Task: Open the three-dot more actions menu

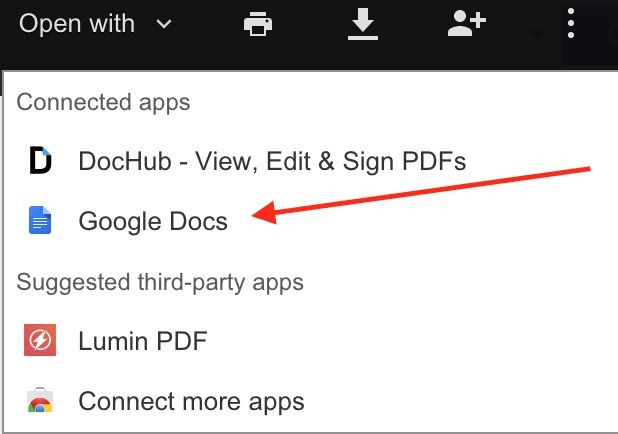Action: pyautogui.click(x=571, y=24)
